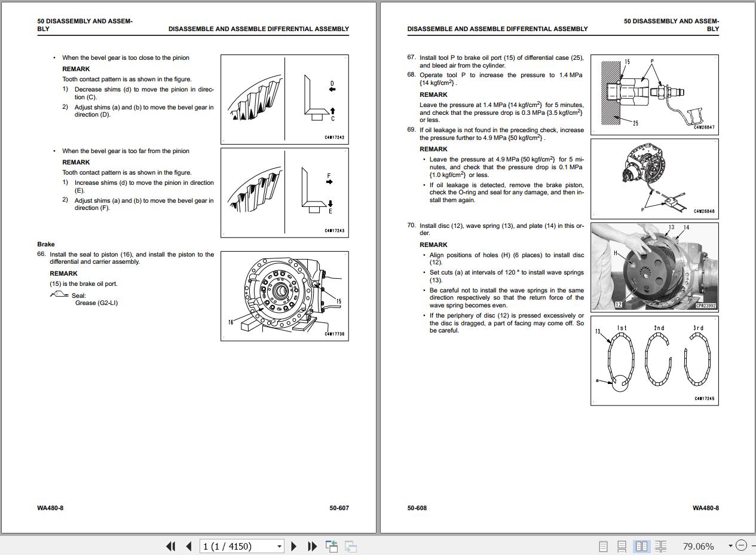This screenshot has height=555, width=756.
Task: Click page number 50-607
Action: click(x=339, y=508)
